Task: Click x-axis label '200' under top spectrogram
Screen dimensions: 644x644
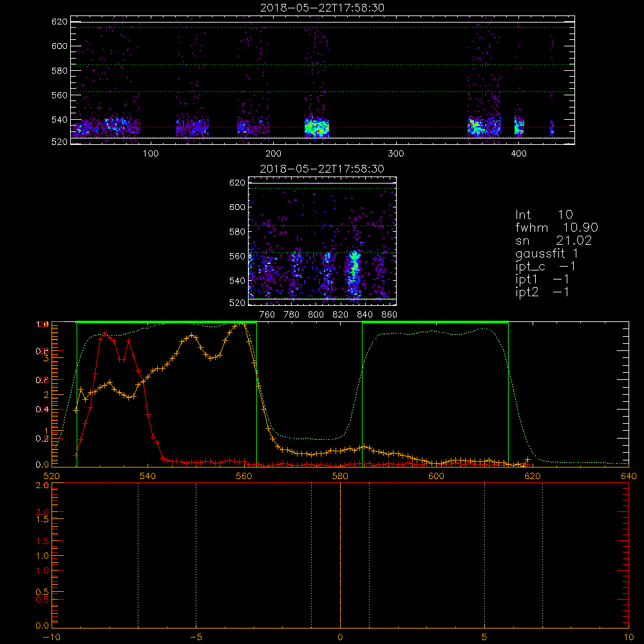Action: 273,154
